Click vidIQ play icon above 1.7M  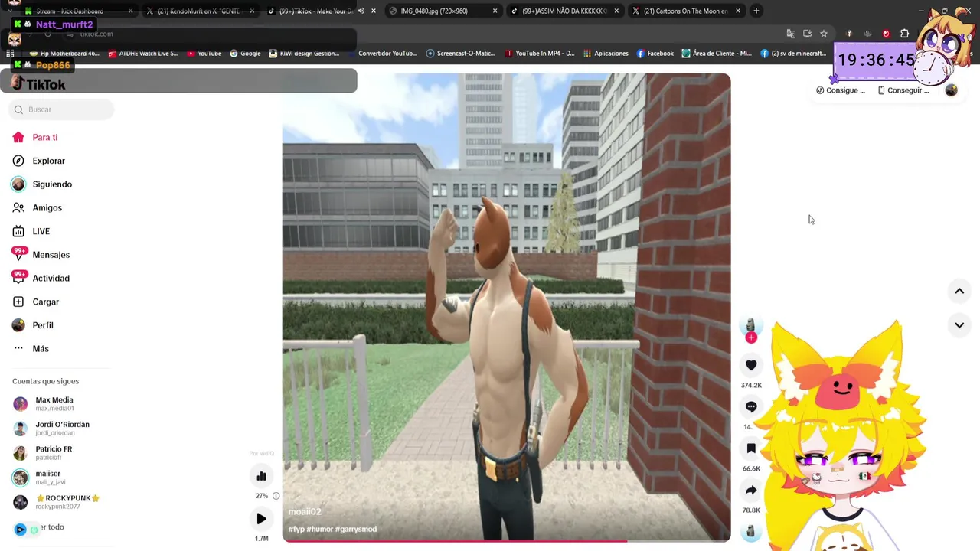tap(261, 519)
